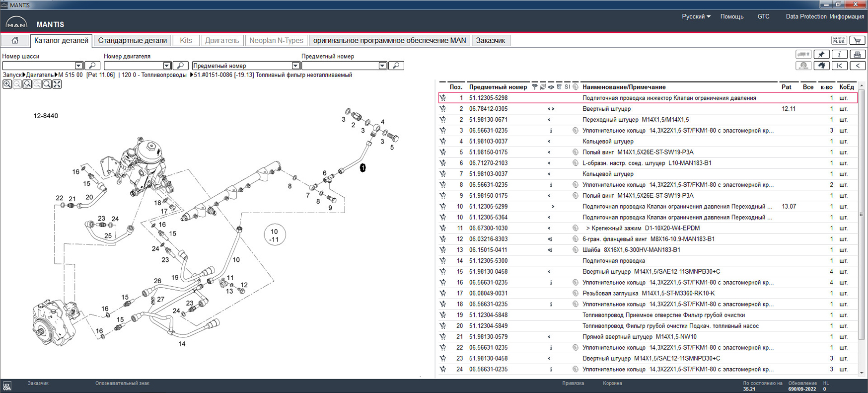The width and height of the screenshot is (868, 393).
Task: Expand the Номер двигателя dropdown
Action: point(167,66)
